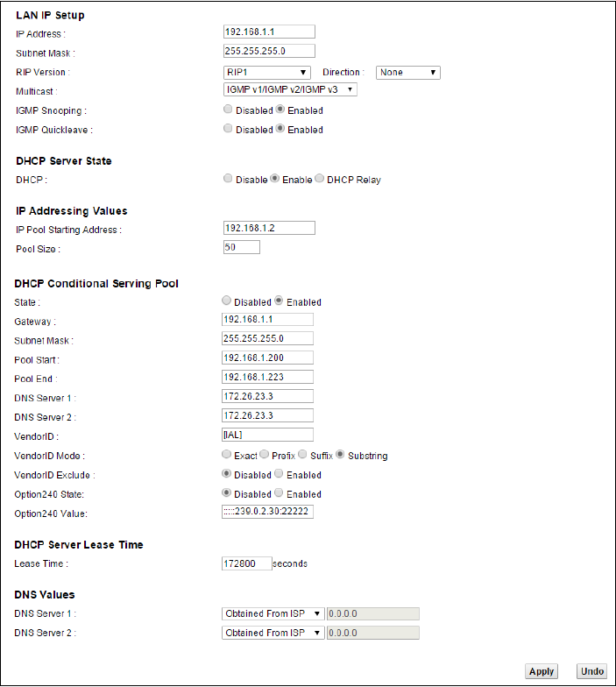Image resolution: width=616 pixels, height=687 pixels.
Task: Set VendorID Exclude to Disabled
Action: (226, 473)
